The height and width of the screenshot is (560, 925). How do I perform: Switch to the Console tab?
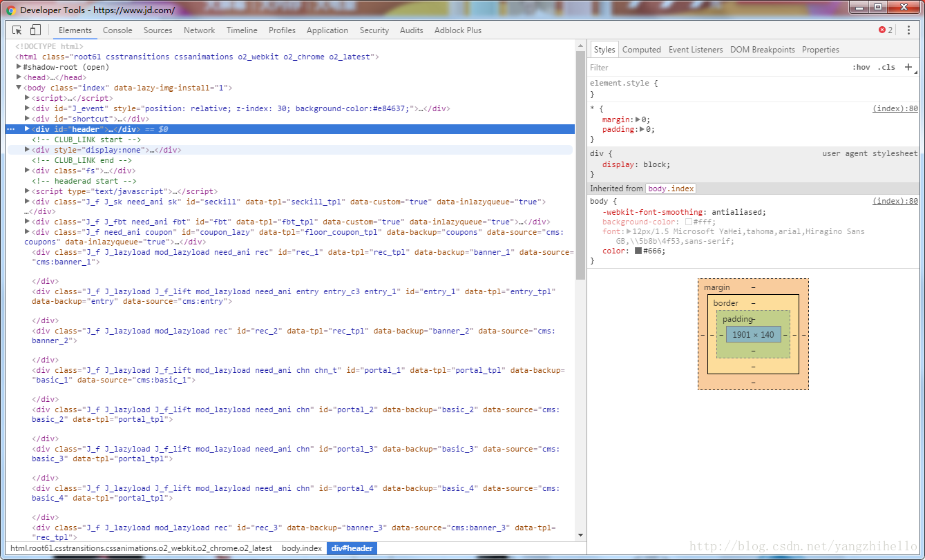(x=117, y=30)
